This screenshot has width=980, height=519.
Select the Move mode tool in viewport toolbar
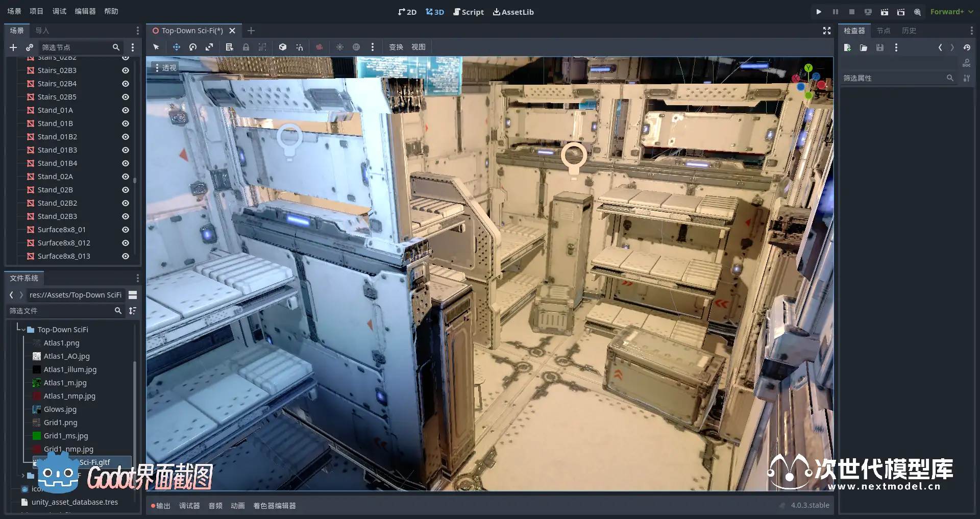177,47
